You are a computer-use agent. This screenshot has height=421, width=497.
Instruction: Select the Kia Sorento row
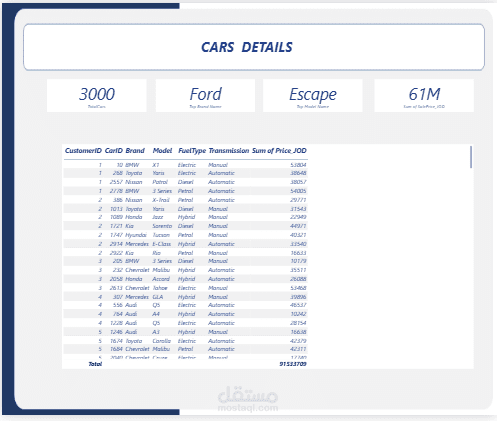186,226
